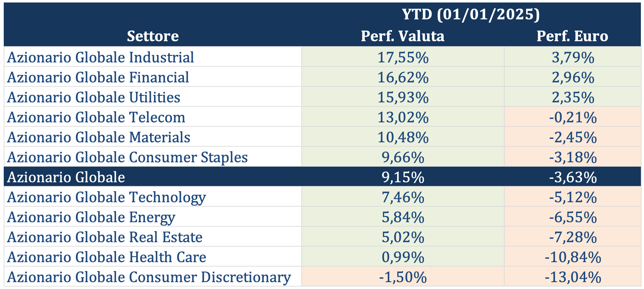Click the -13,04% Perf. Euro value

[573, 277]
